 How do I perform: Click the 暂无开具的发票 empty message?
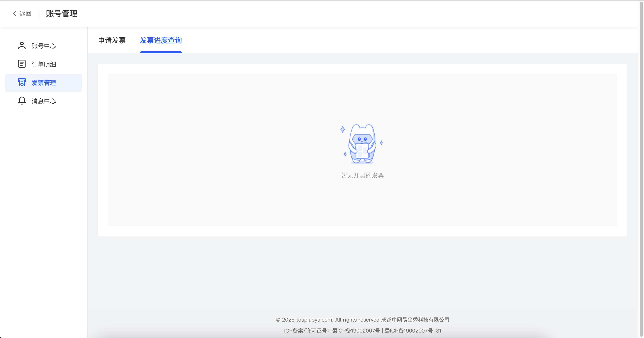(362, 175)
